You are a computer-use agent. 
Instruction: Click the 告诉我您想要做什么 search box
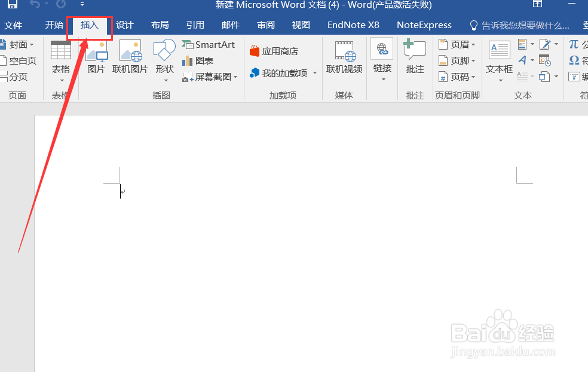pyautogui.click(x=519, y=26)
